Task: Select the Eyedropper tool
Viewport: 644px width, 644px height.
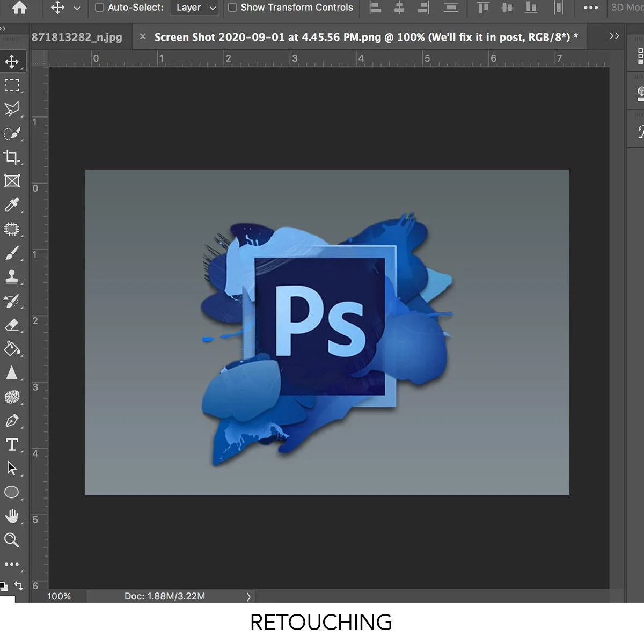Action: pyautogui.click(x=12, y=204)
